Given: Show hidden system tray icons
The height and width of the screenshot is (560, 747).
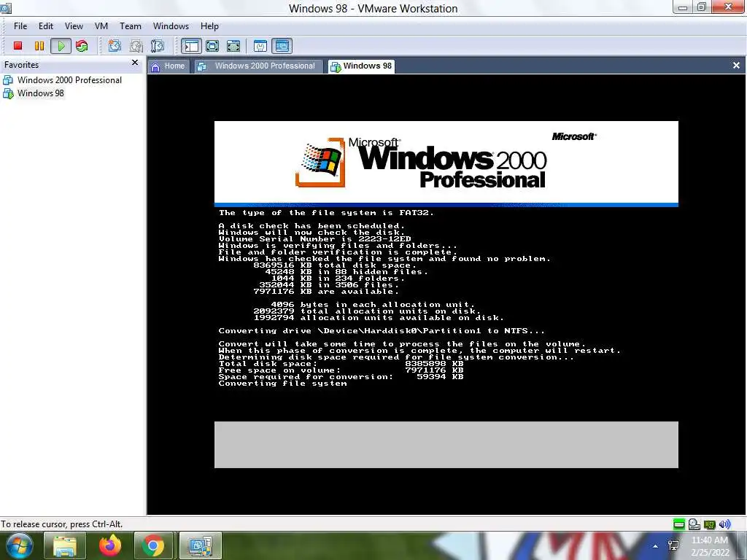Looking at the screenshot, I should [x=656, y=546].
